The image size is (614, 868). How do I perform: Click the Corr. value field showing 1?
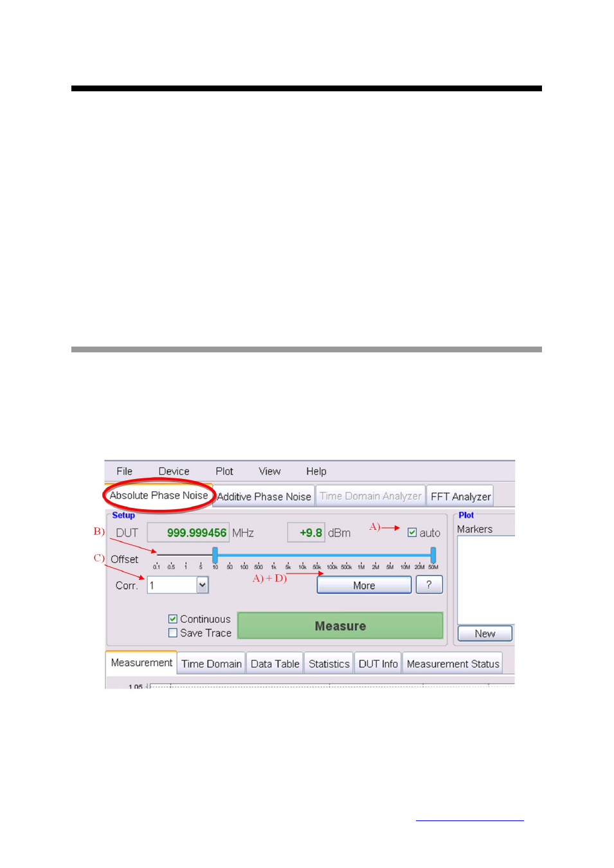pos(172,585)
